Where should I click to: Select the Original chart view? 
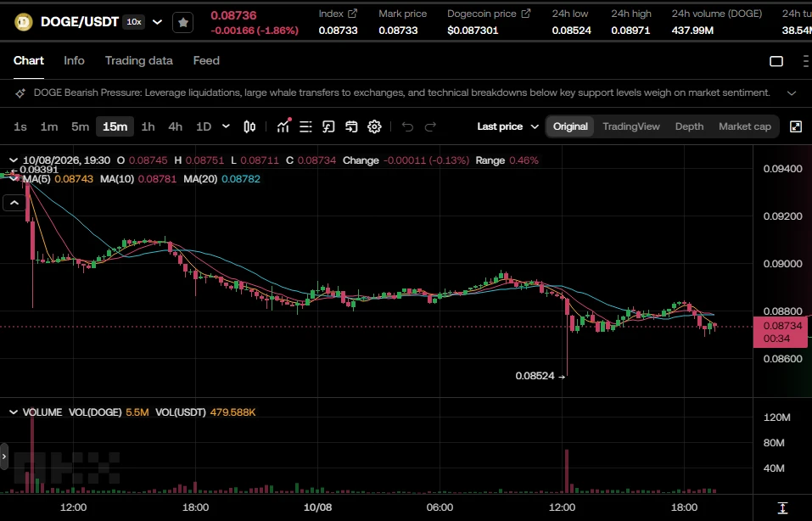coord(570,126)
